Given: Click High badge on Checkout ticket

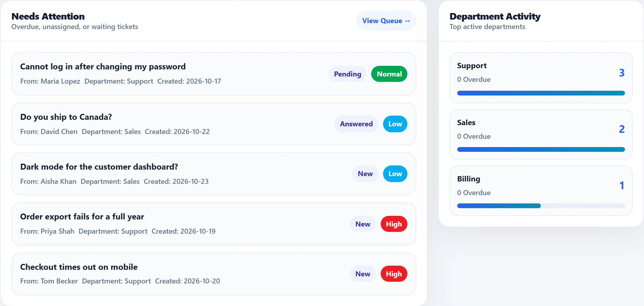Looking at the screenshot, I should point(394,274).
